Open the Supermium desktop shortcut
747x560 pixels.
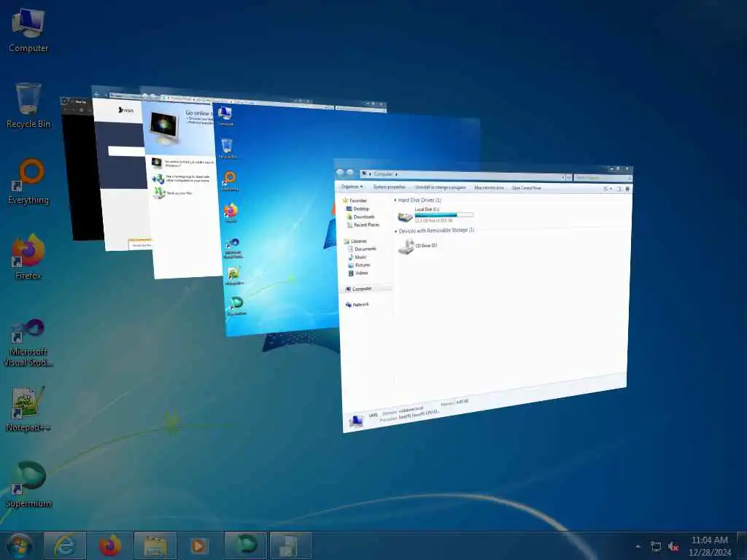[28, 485]
